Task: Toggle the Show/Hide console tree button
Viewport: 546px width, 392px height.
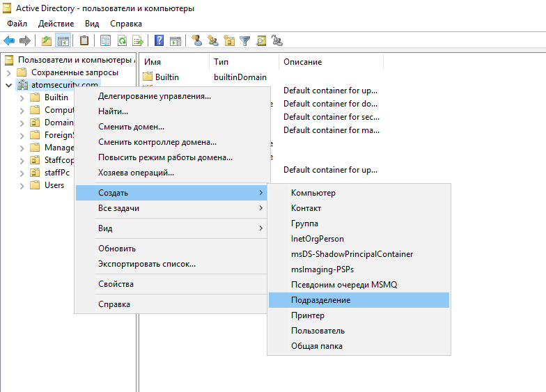Action: 63,40
